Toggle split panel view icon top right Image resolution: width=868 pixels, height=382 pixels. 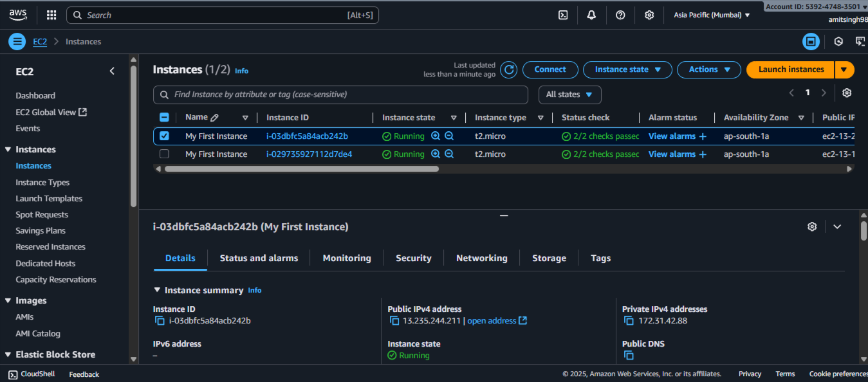point(811,41)
